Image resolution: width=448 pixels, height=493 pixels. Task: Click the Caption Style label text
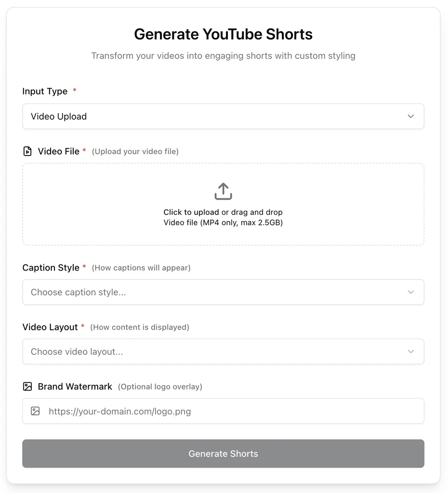click(51, 268)
